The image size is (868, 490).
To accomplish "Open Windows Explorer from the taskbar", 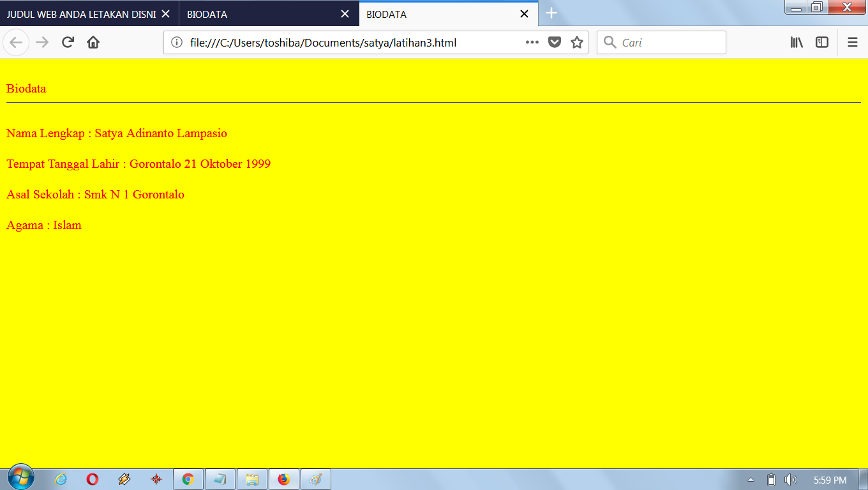I will [252, 479].
